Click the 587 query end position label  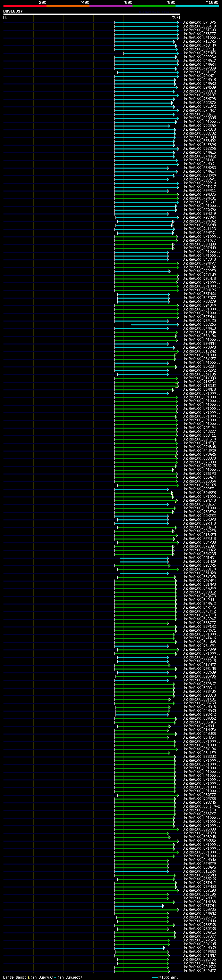click(x=175, y=17)
